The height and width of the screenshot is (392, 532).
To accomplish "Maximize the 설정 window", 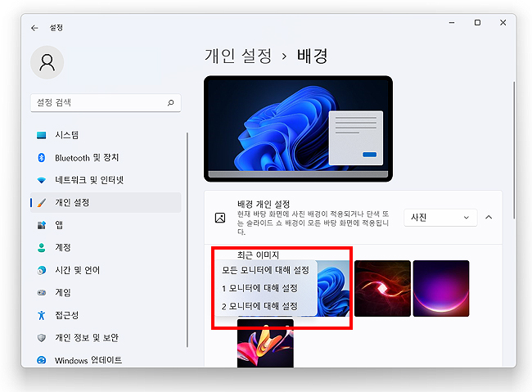I will (477, 23).
